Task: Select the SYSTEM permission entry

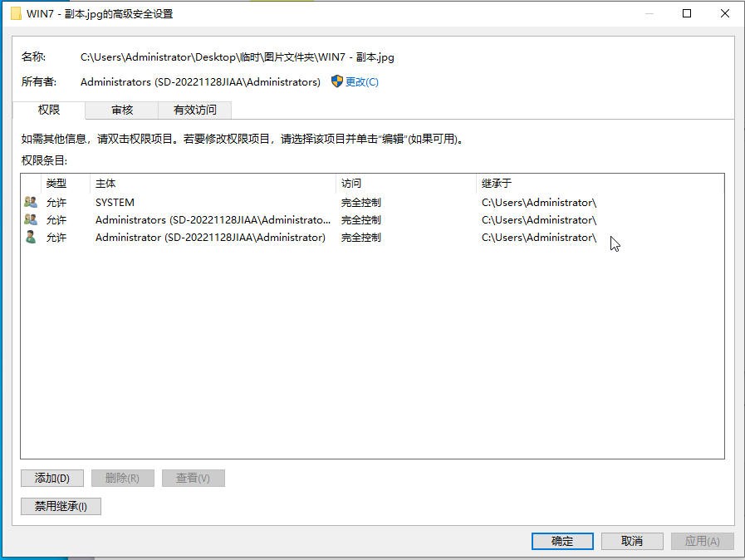Action: tap(372, 202)
